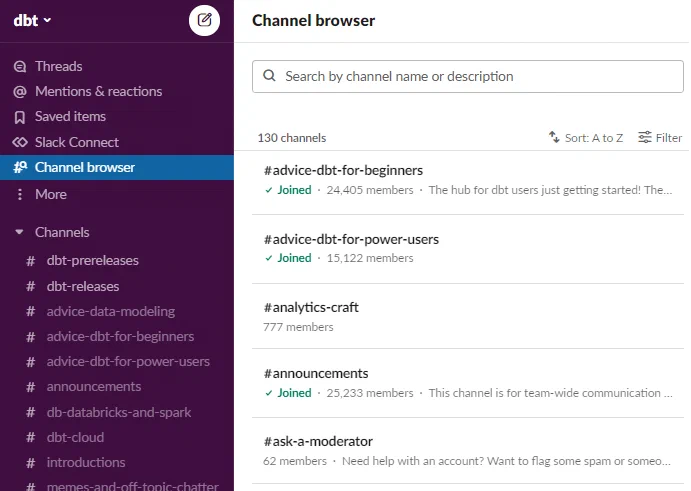The height and width of the screenshot is (491, 691).
Task: Click the Threads icon in sidebar
Action: (20, 67)
